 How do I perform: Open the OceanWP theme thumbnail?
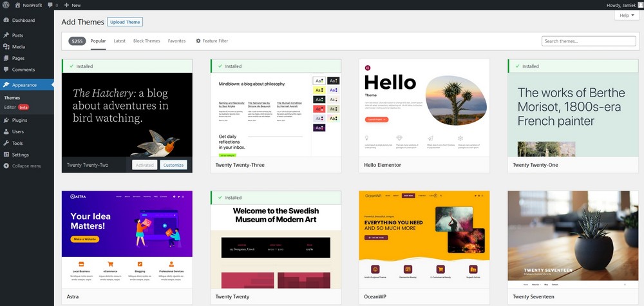[424, 240]
